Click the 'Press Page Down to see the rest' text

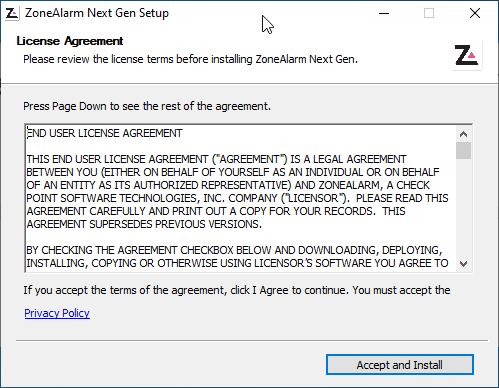147,106
